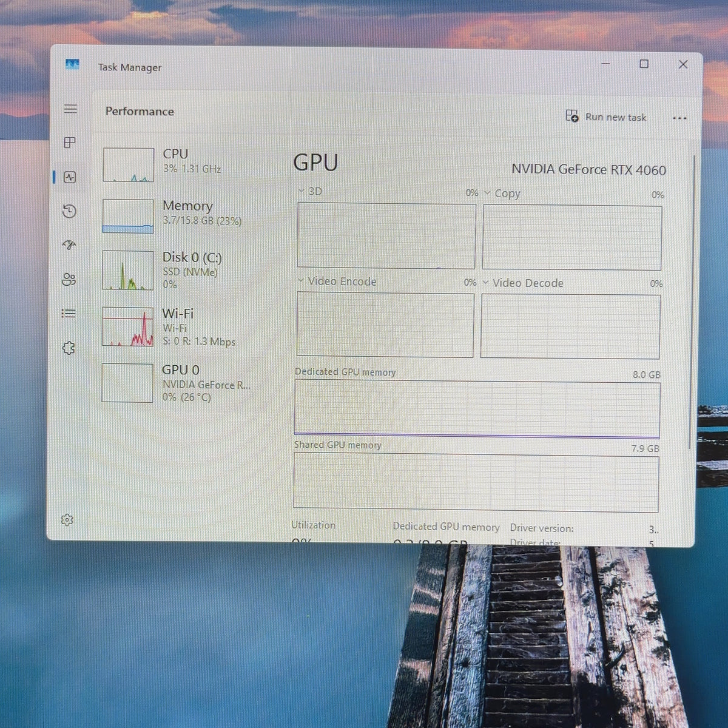Click the Video Encode graph
The width and height of the screenshot is (728, 728).
(x=385, y=325)
